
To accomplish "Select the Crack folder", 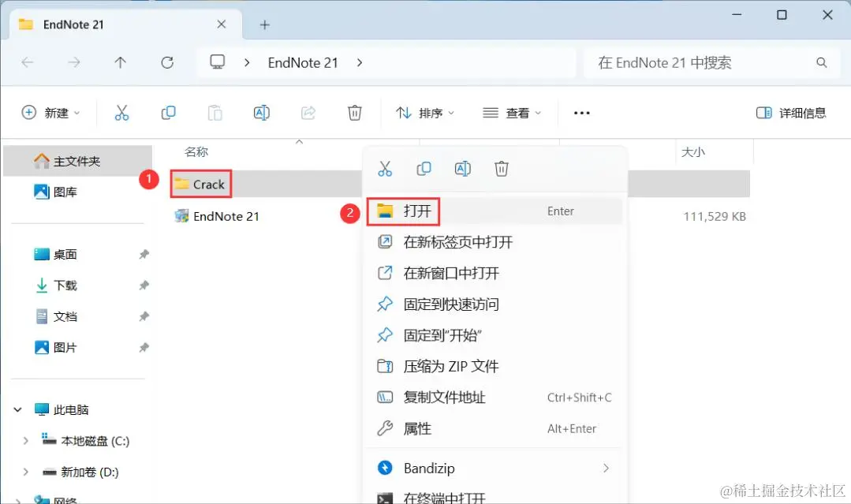I will [201, 184].
